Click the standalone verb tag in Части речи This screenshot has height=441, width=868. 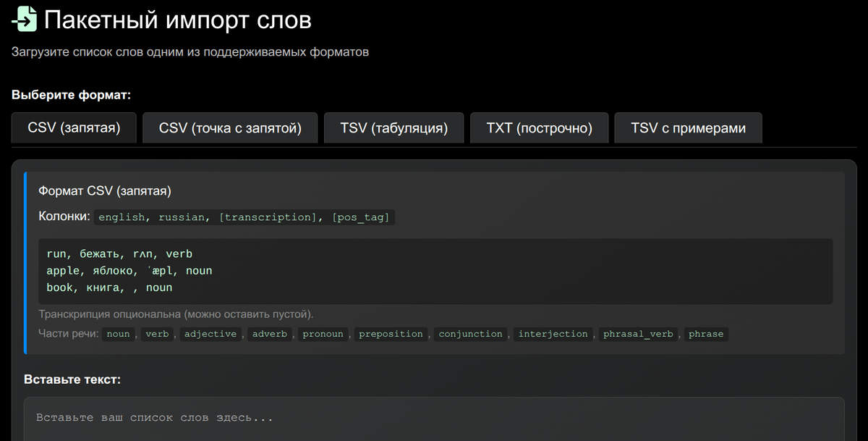point(157,334)
